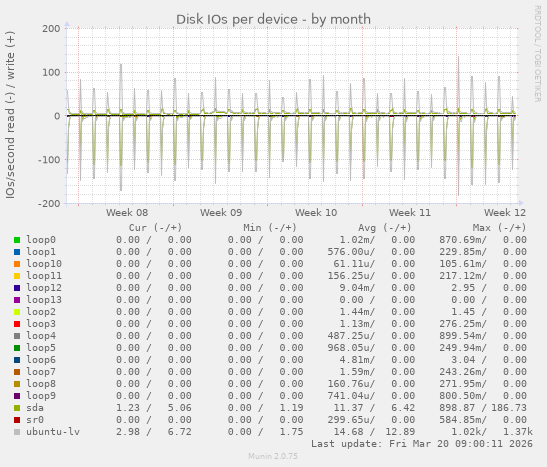Click the 'Week 11' axis label
Screen dimensions: 547x467
[410, 213]
